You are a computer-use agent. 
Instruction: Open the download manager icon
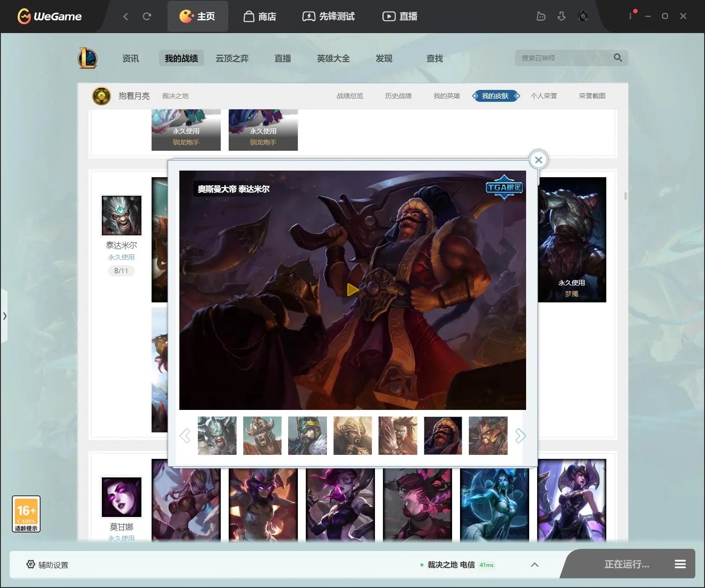click(561, 16)
